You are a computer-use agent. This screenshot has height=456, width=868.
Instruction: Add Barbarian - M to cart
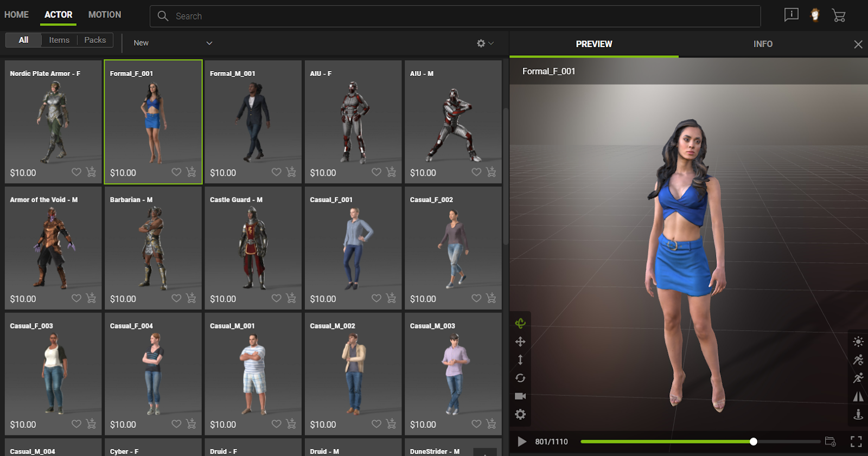pos(191,298)
